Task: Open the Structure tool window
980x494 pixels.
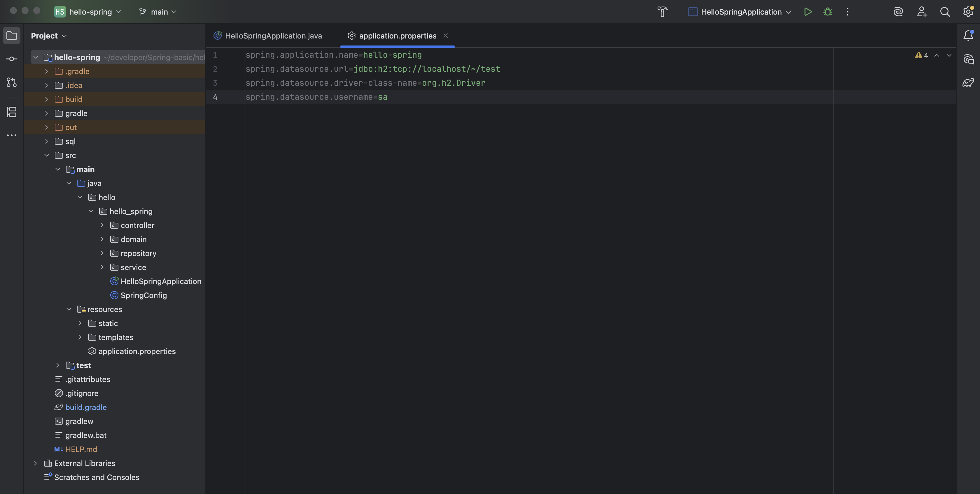Action: click(x=11, y=112)
